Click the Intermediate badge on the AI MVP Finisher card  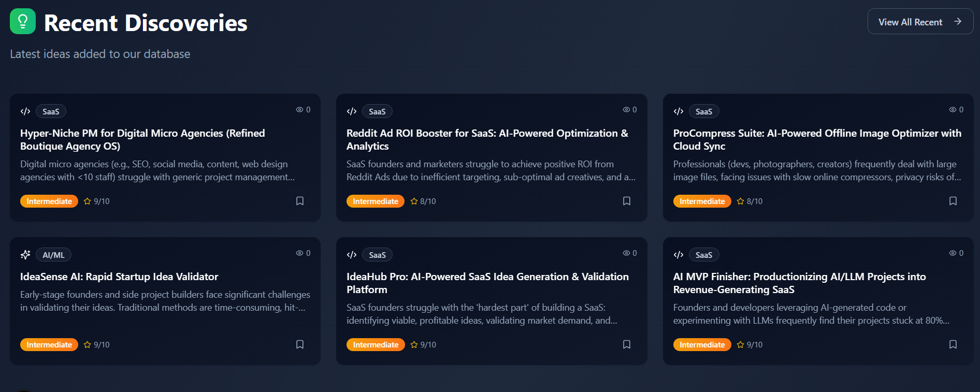(702, 345)
